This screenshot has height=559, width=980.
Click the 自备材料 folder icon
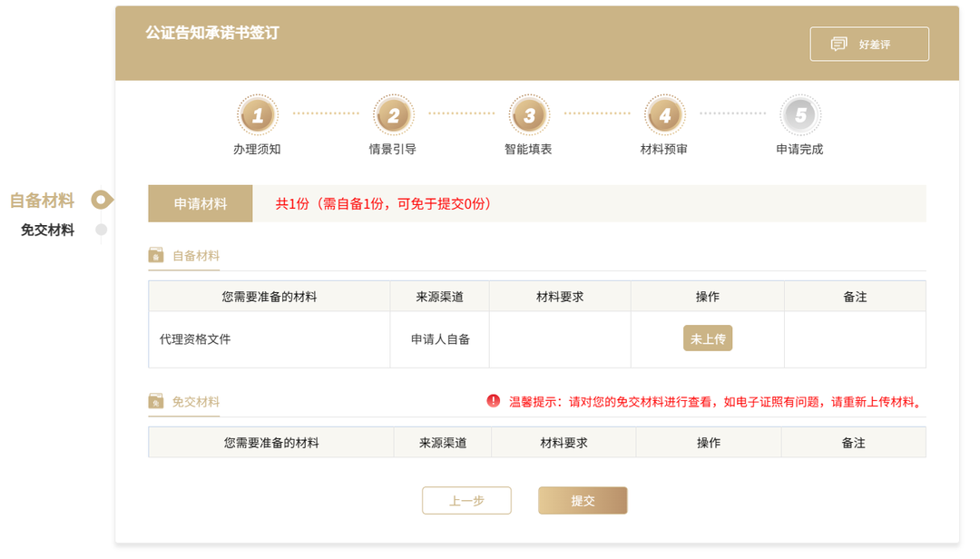[x=156, y=256]
